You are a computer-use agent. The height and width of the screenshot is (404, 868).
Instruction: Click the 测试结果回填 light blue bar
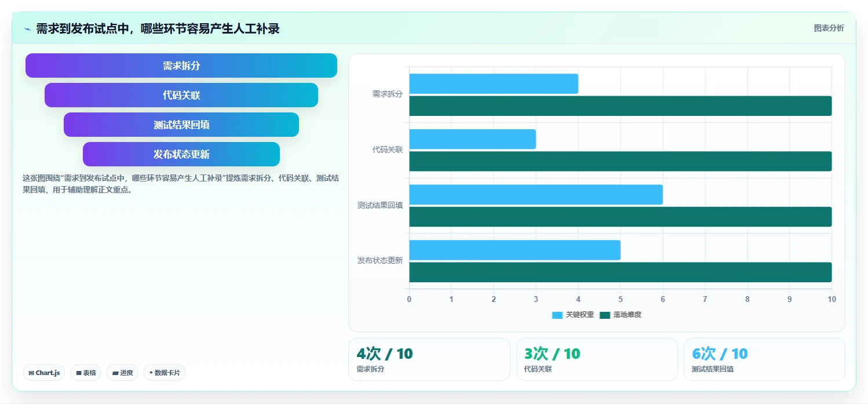point(536,195)
